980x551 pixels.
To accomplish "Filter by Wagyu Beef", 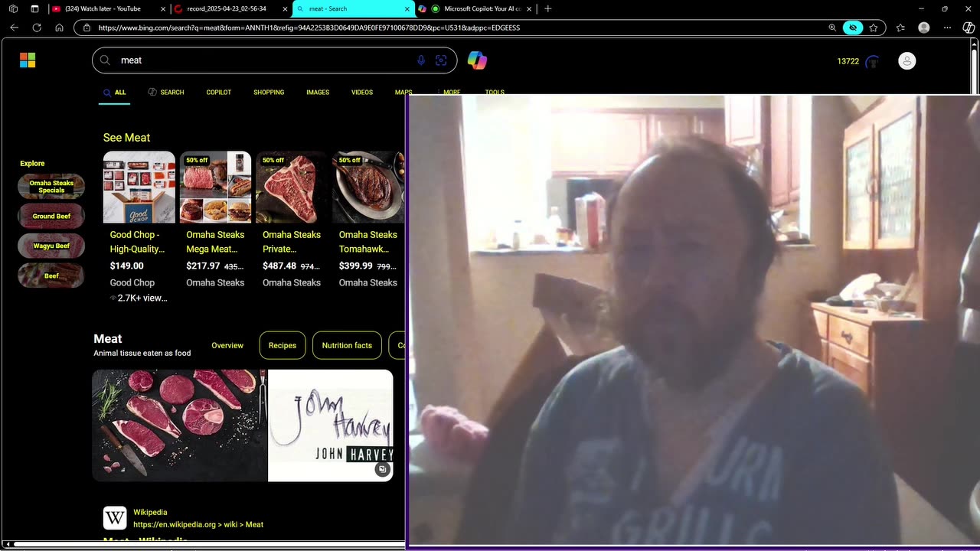I will pyautogui.click(x=51, y=246).
